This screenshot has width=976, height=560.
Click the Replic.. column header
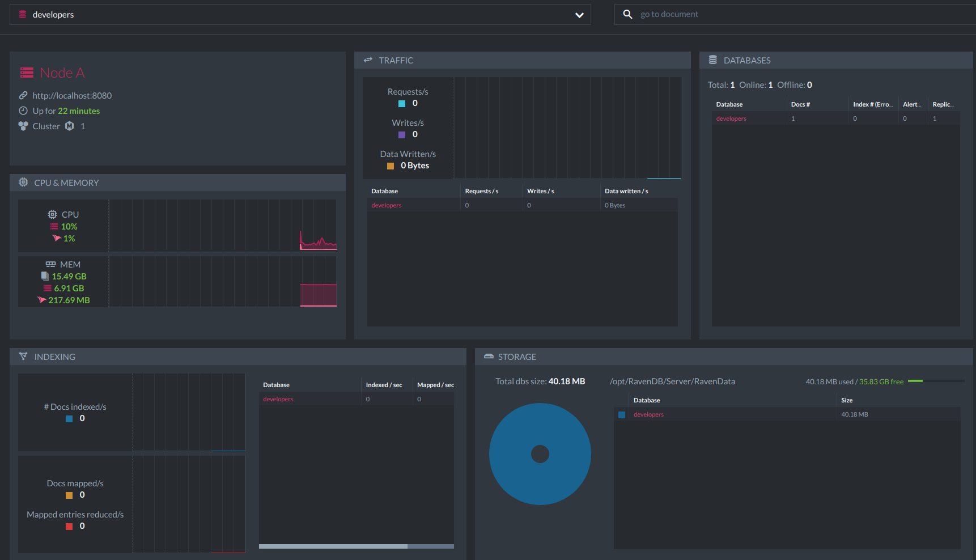click(x=943, y=104)
